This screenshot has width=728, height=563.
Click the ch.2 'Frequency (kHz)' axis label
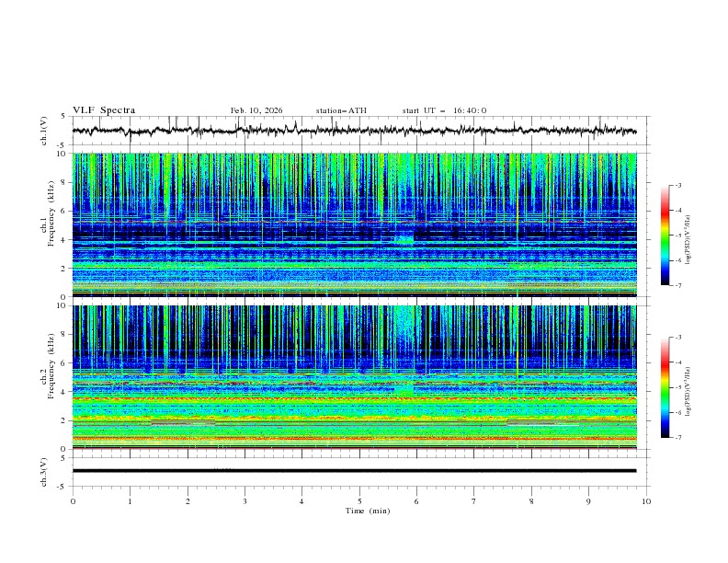point(51,365)
